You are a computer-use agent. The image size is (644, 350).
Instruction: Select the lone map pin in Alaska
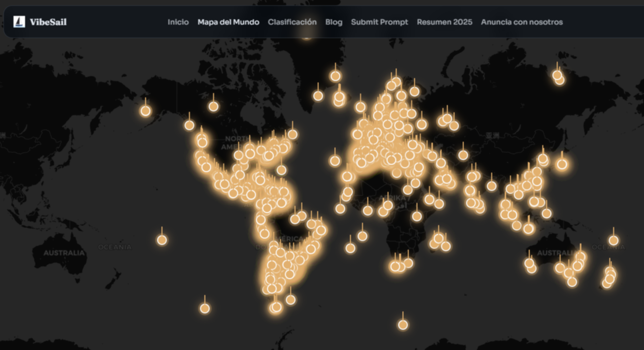pos(146,111)
